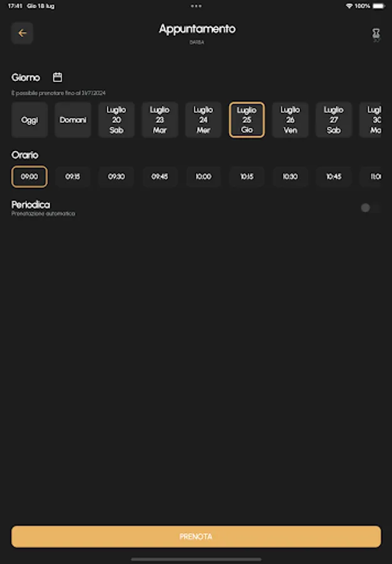Choose Luglio 23 Mar date

coord(160,120)
